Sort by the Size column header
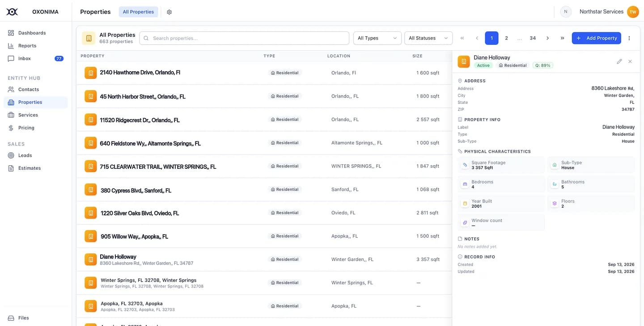644x326 pixels. pyautogui.click(x=417, y=56)
